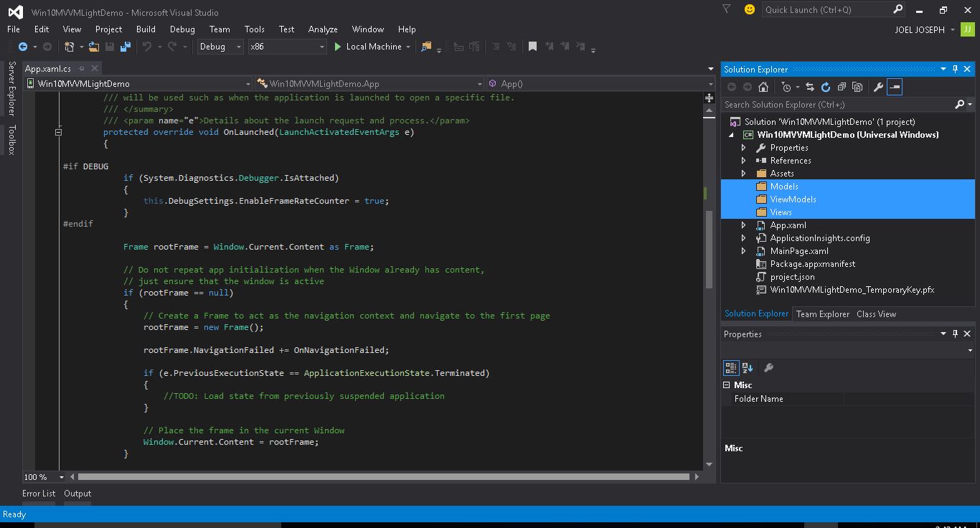Open the Toolbox side tab
The height and width of the screenshot is (528, 980).
pos(11,140)
